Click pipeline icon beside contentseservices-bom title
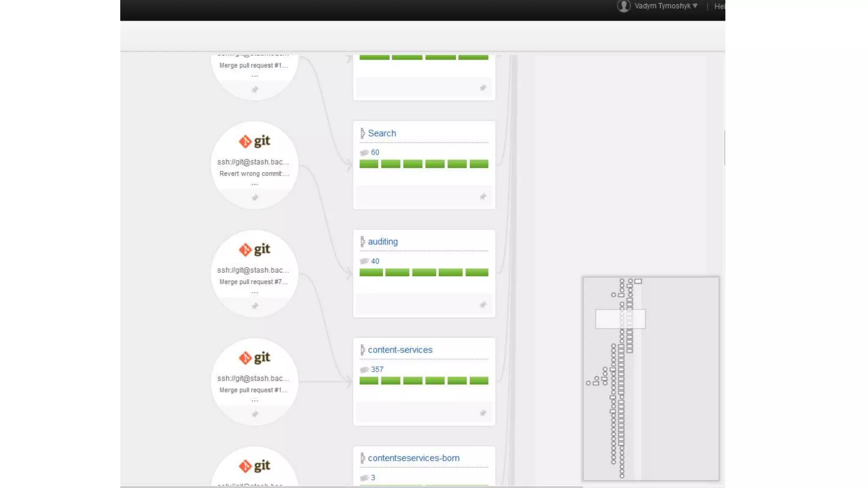 click(362, 458)
